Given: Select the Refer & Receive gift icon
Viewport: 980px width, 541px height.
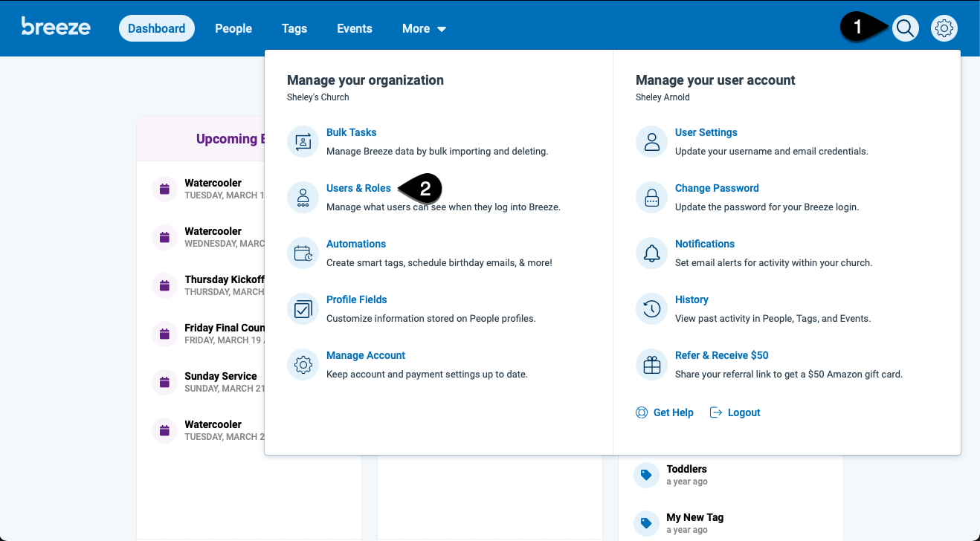Looking at the screenshot, I should point(651,364).
